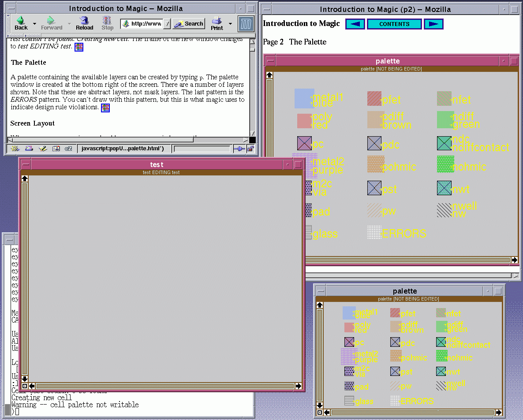Click the Back navigation button
This screenshot has width=523, height=420.
point(21,23)
